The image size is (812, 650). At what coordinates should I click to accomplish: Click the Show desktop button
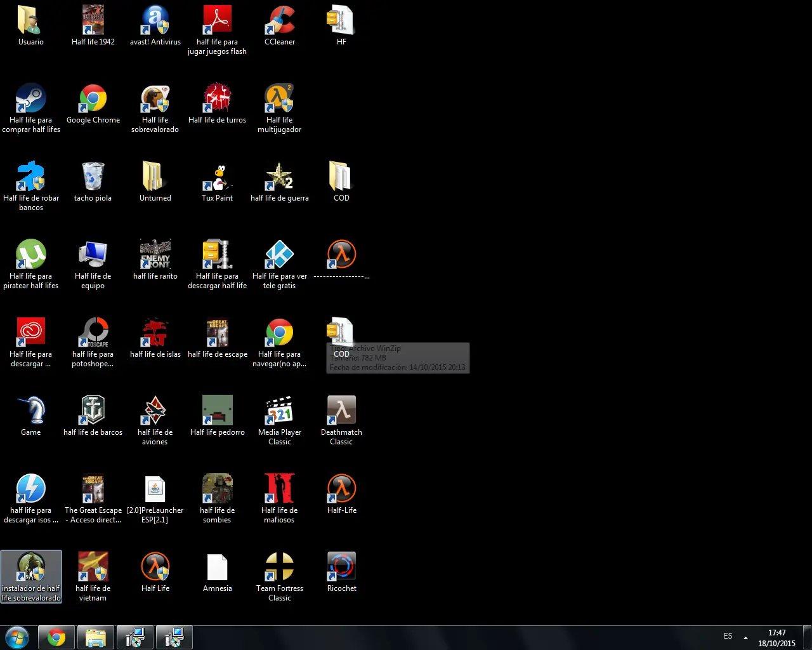click(x=807, y=637)
